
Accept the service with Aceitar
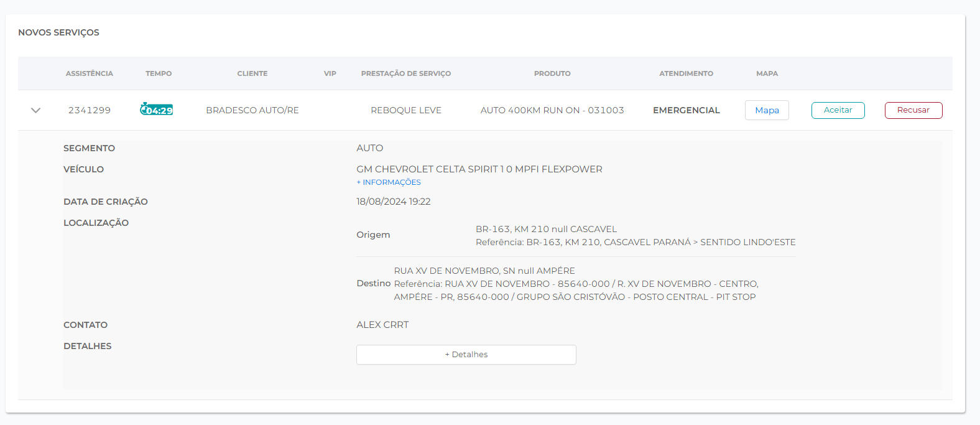pos(838,110)
